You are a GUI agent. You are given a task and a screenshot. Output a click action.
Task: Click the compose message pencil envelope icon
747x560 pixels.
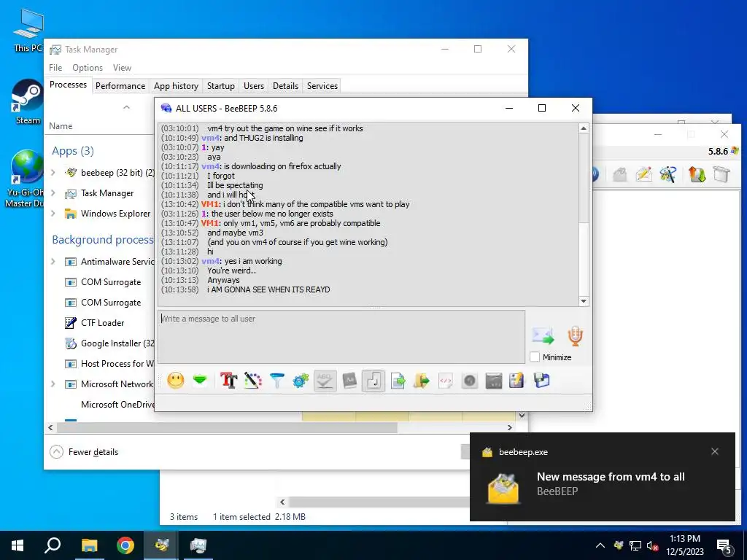tap(643, 174)
